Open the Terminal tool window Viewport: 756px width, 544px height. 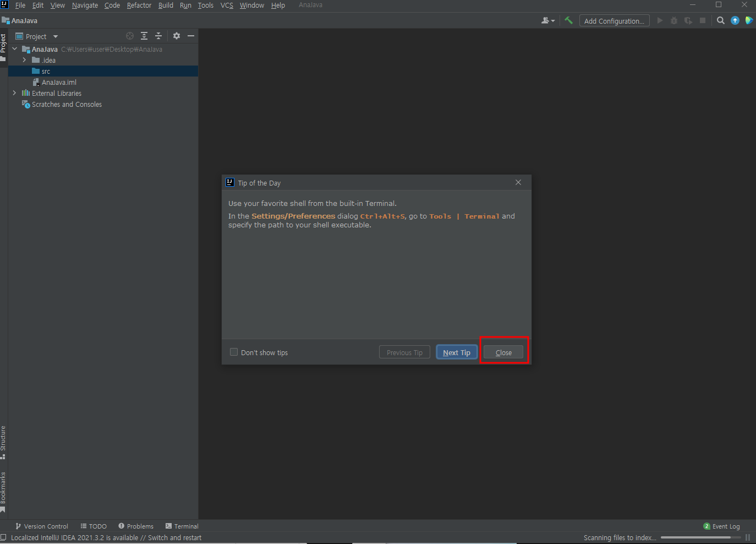click(x=182, y=526)
